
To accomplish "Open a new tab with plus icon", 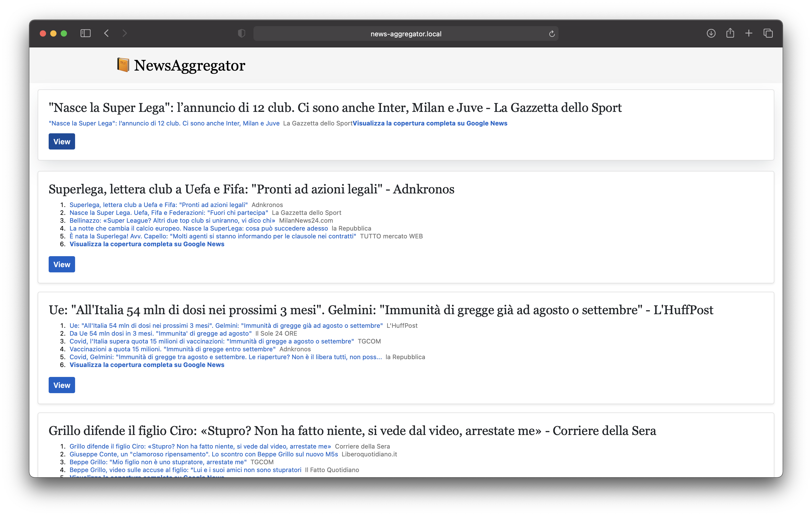I will point(749,33).
